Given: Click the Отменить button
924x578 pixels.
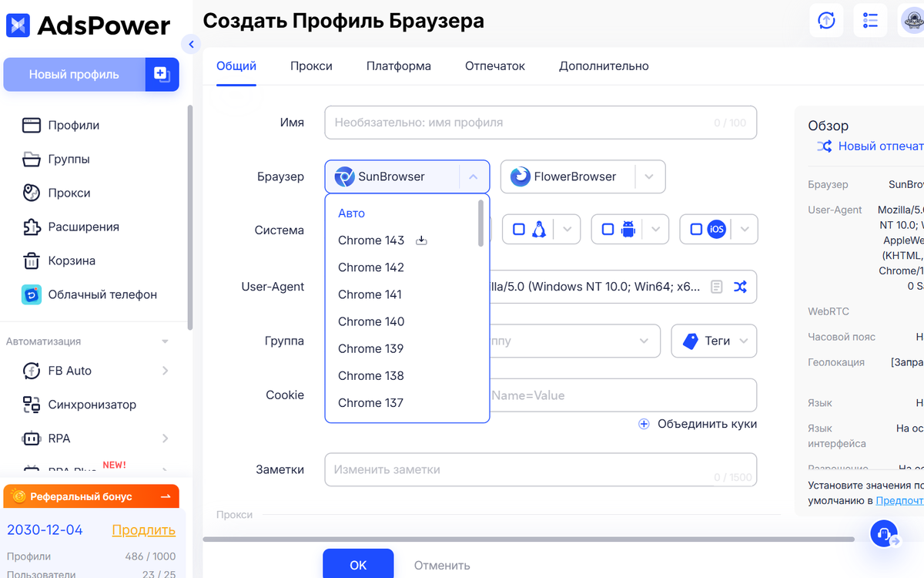Looking at the screenshot, I should click(442, 565).
